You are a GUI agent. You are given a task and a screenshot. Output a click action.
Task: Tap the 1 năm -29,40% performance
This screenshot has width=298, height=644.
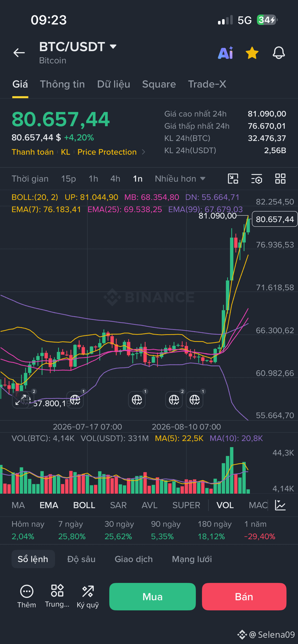pos(259,530)
